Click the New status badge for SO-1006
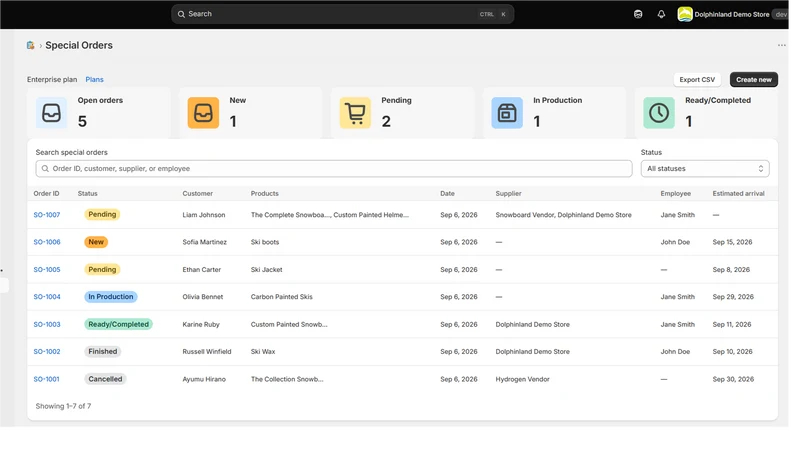800x450 pixels. coord(96,242)
